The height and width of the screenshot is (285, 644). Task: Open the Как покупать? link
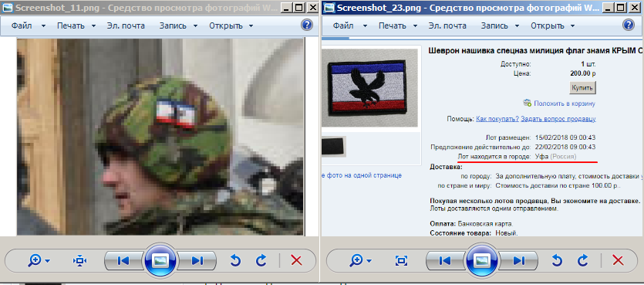click(x=497, y=119)
